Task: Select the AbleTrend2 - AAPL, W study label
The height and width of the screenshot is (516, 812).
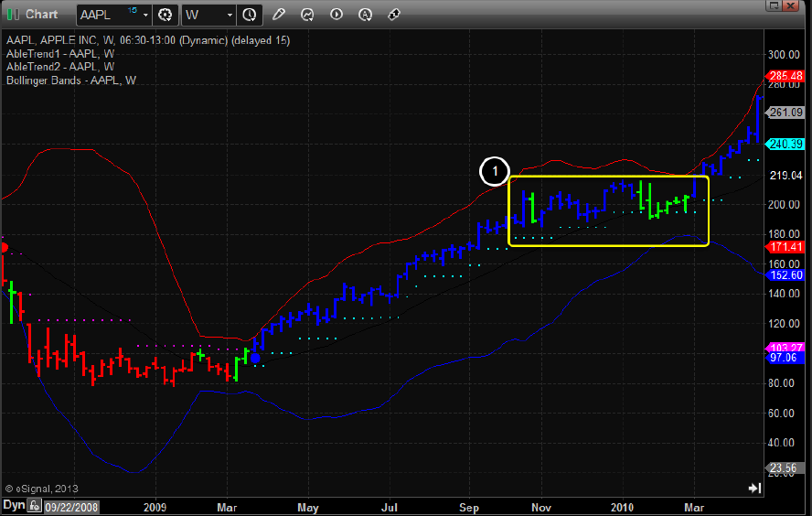Action: click(x=60, y=67)
